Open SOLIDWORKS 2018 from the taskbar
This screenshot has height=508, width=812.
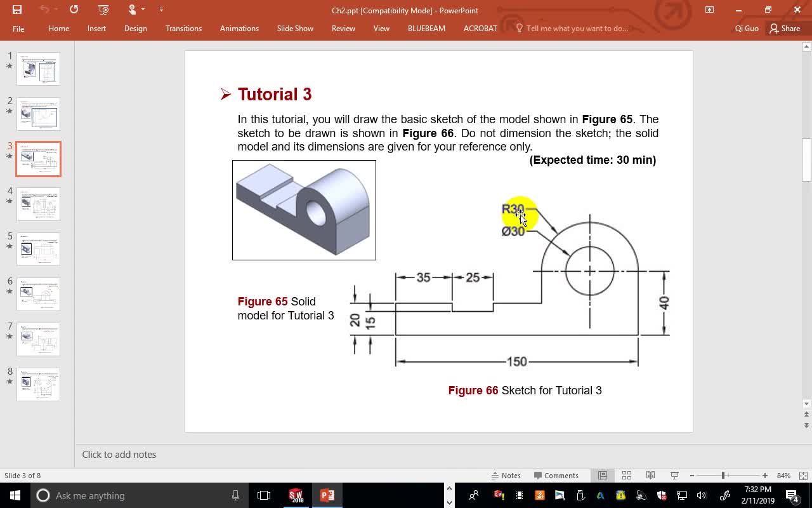296,495
